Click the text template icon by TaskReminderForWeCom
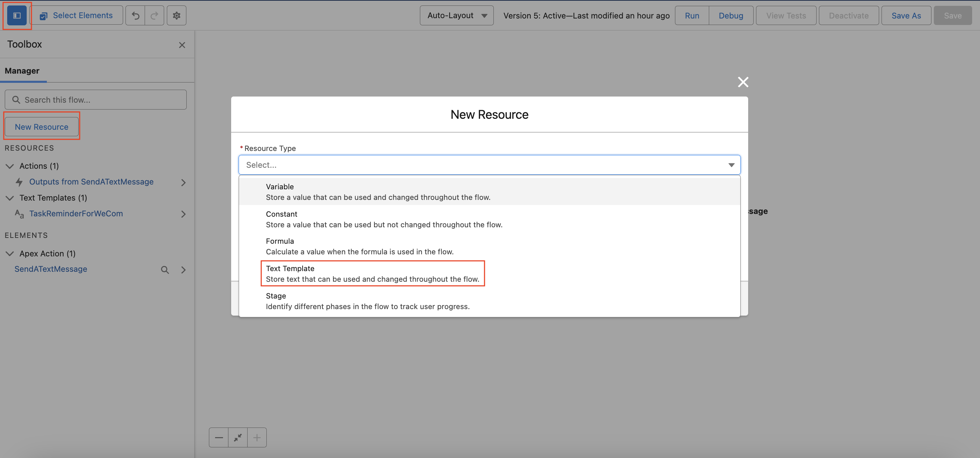980x458 pixels. coord(19,214)
